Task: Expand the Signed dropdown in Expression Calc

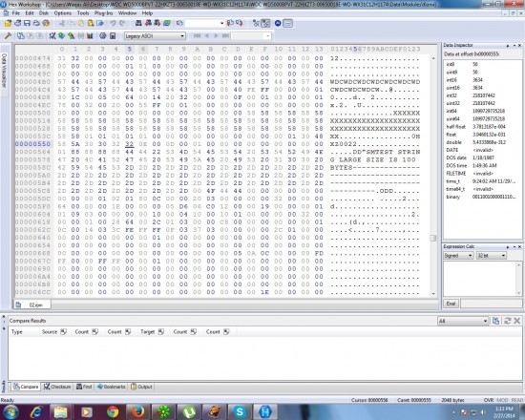Action: [x=457, y=256]
